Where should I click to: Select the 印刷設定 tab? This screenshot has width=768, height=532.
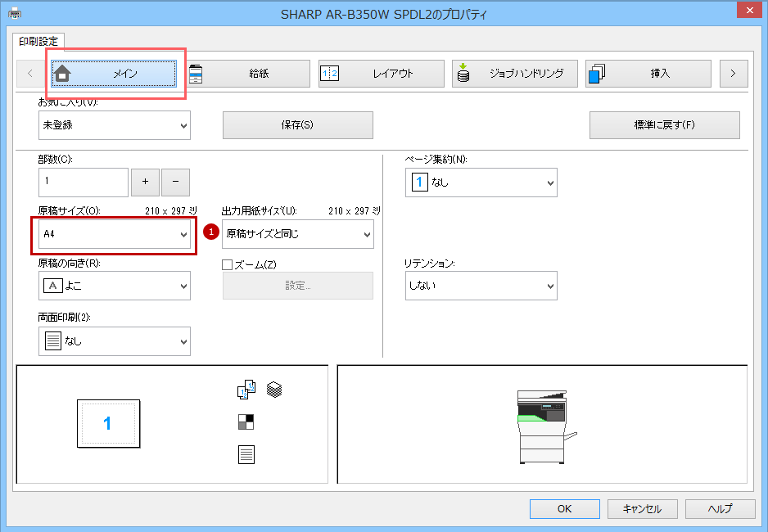coord(38,42)
